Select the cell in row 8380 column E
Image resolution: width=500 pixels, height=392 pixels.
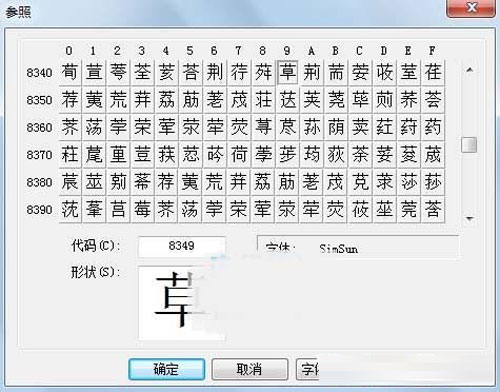(x=409, y=182)
